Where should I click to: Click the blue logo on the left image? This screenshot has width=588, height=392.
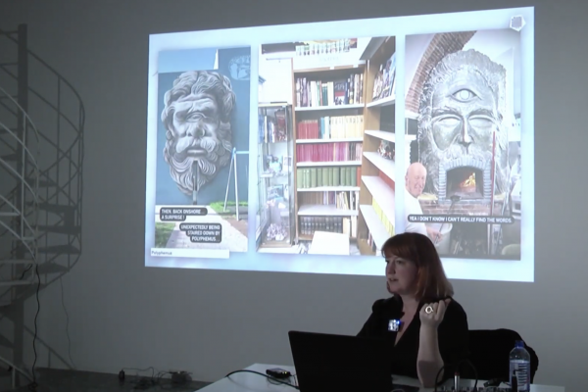point(239,66)
